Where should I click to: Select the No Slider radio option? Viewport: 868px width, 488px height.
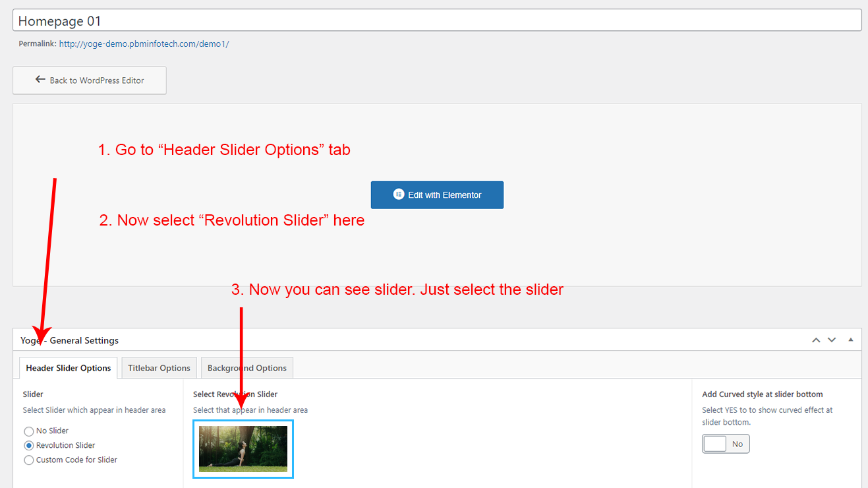[x=29, y=431]
